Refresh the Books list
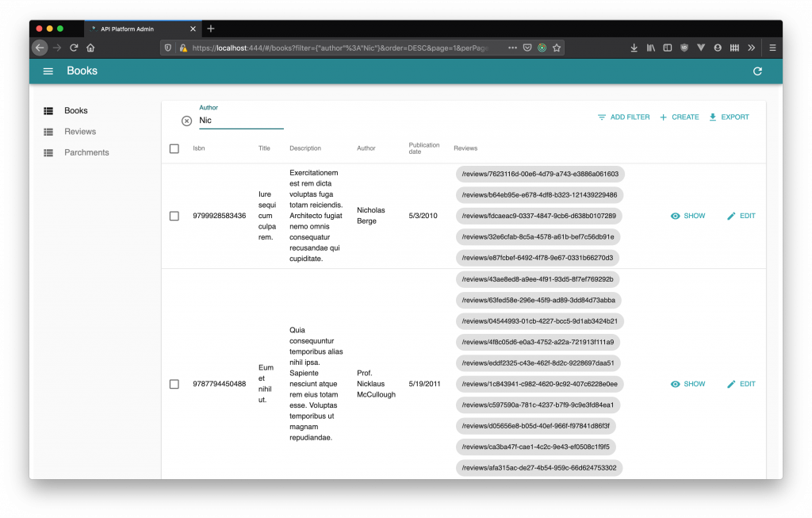Image resolution: width=812 pixels, height=518 pixels. point(756,71)
